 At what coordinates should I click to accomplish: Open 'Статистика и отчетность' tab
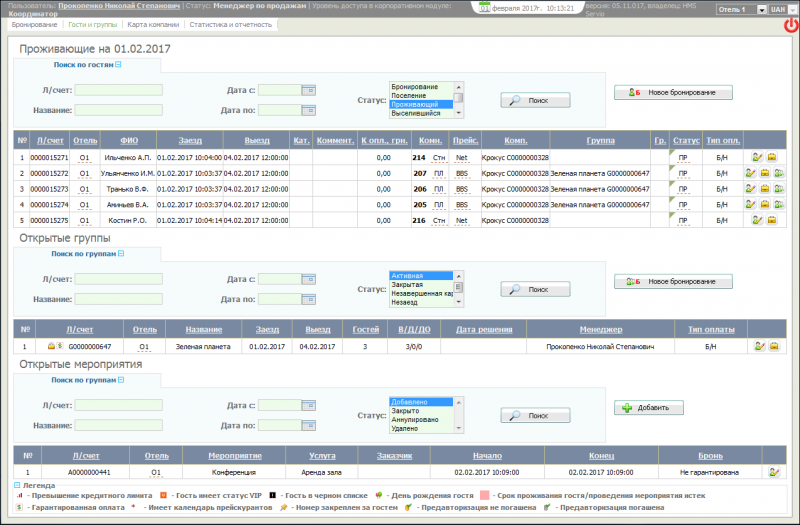click(x=232, y=23)
